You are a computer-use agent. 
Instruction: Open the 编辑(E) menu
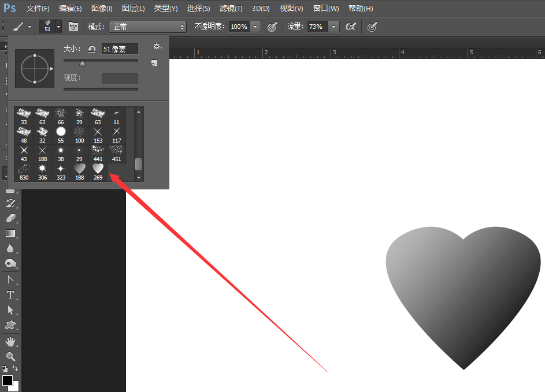(x=70, y=8)
